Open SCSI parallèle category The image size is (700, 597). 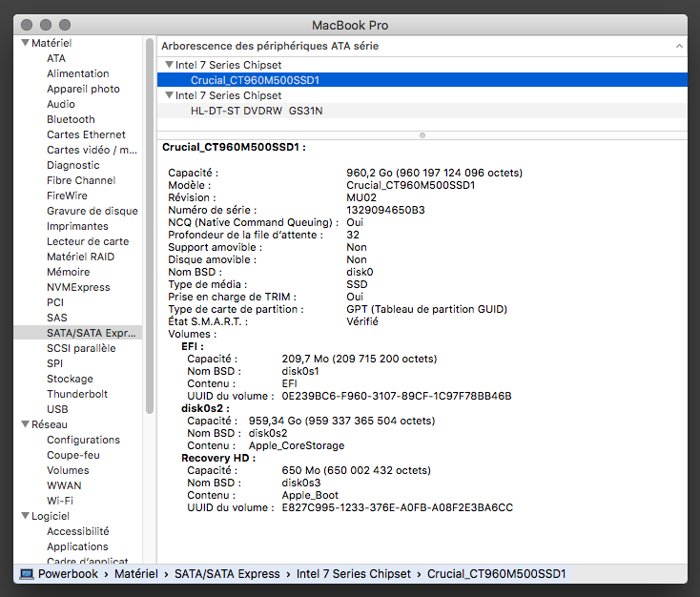81,348
